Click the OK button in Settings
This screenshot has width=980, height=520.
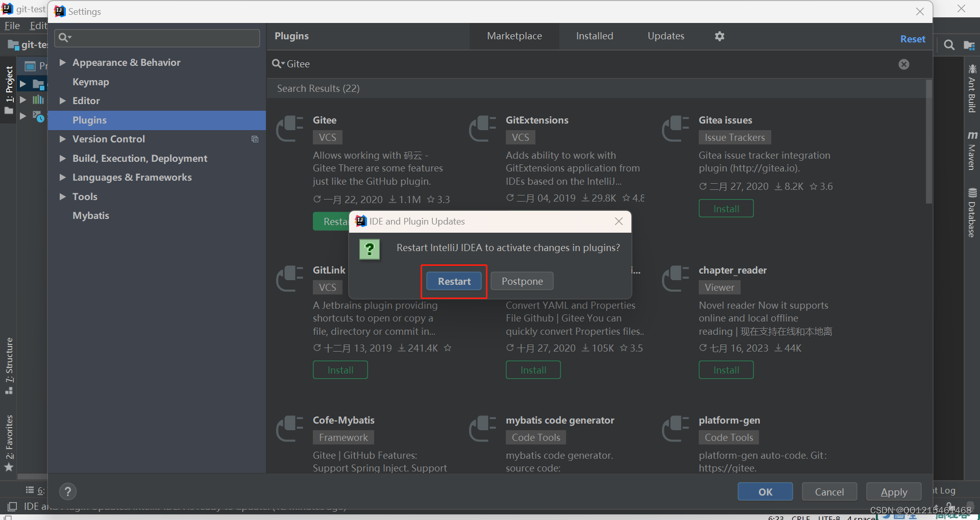(765, 492)
